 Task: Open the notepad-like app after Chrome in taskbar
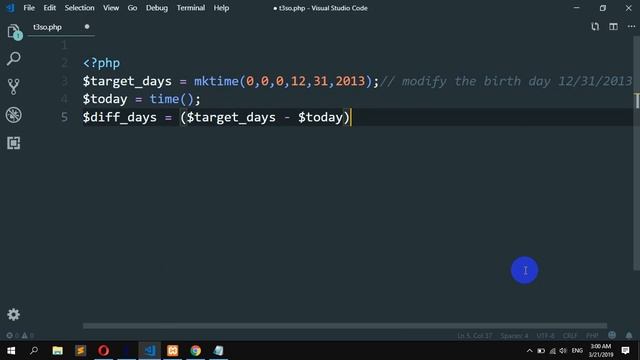[218, 350]
